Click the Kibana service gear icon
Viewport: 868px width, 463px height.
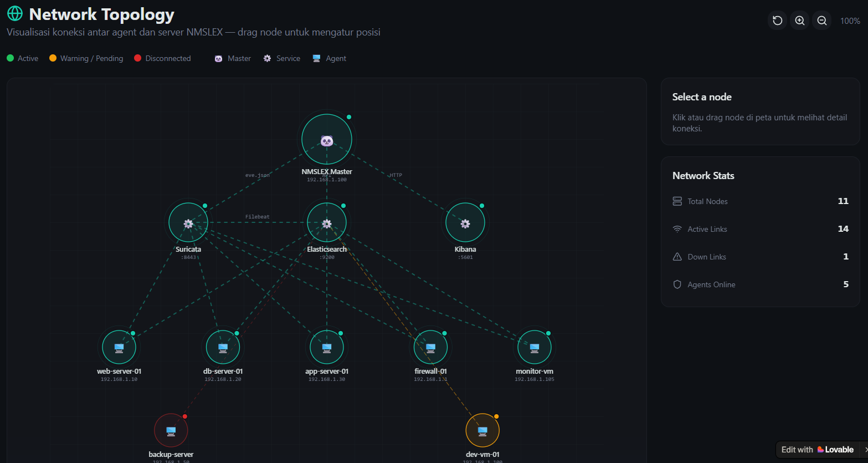point(465,222)
